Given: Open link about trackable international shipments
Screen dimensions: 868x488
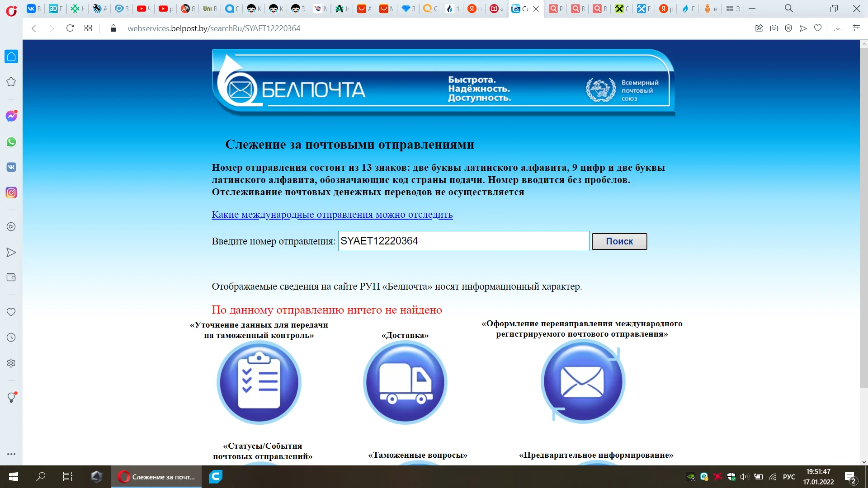Looking at the screenshot, I should [332, 215].
